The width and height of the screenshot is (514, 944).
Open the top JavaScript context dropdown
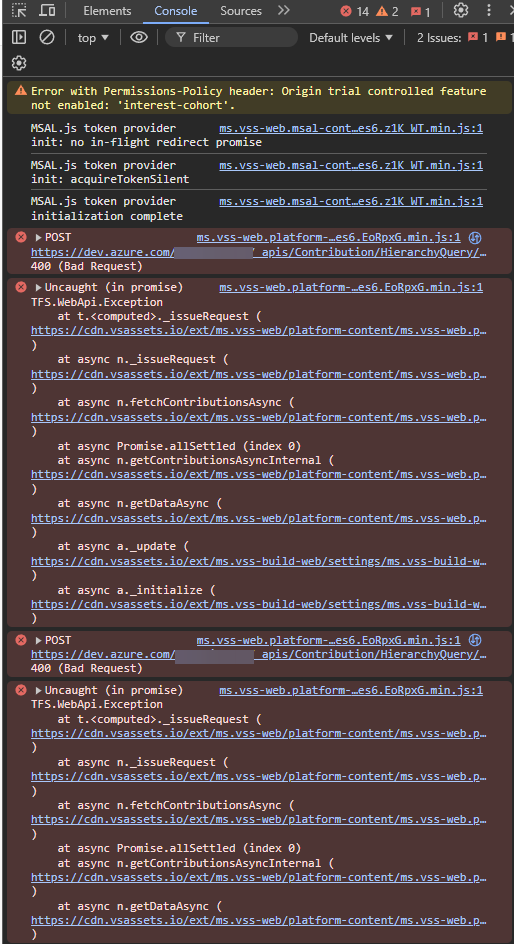coord(93,37)
